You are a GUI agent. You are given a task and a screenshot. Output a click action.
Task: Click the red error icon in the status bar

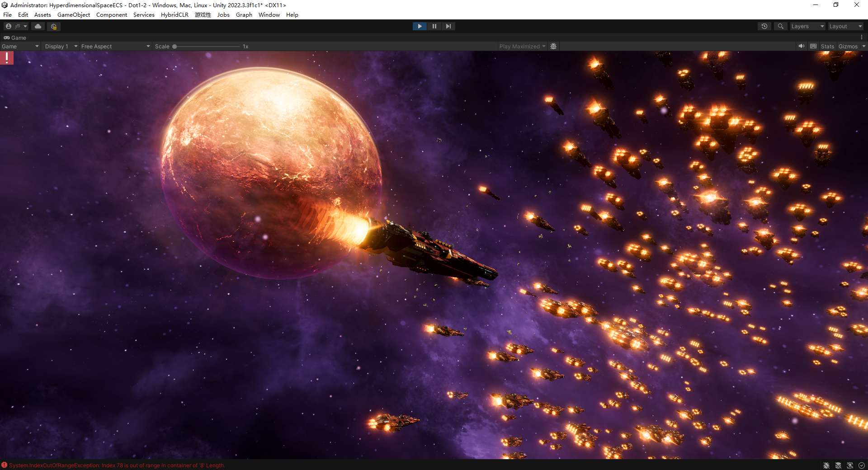tap(4, 465)
